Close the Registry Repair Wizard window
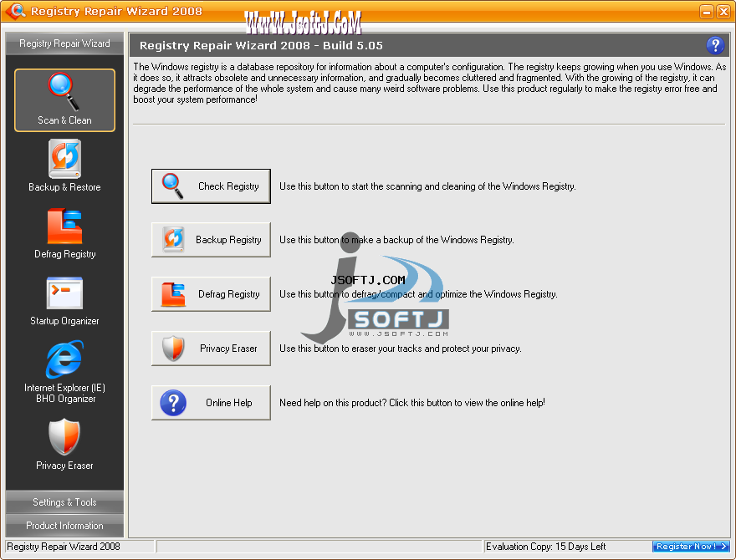 tap(723, 11)
